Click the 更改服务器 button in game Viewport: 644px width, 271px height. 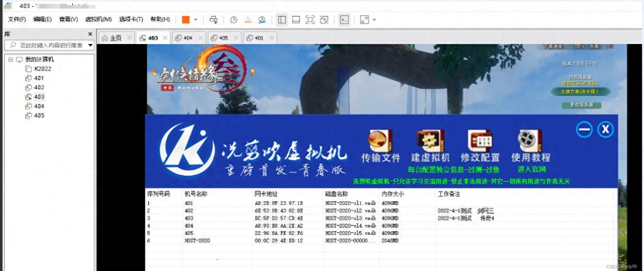[581, 105]
